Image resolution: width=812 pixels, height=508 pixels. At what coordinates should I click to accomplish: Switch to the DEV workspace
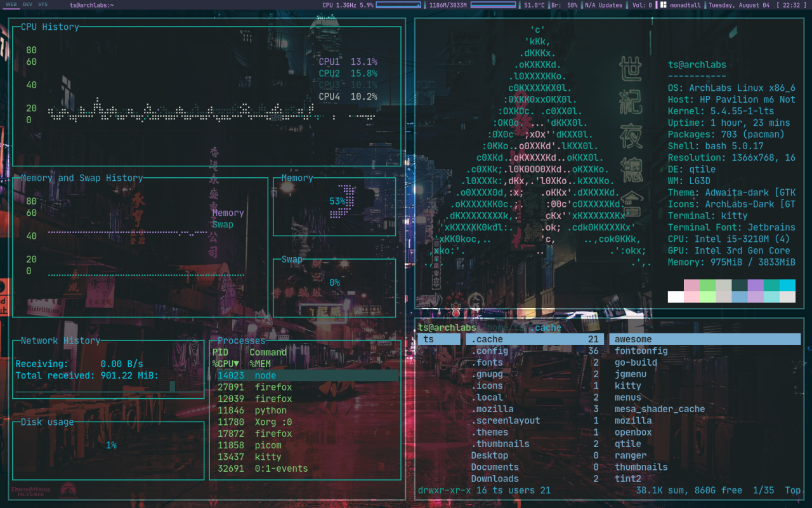tap(27, 4)
